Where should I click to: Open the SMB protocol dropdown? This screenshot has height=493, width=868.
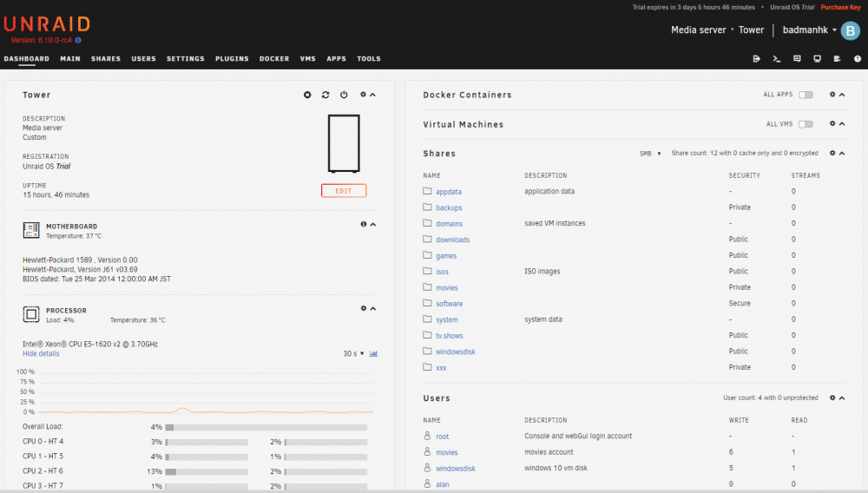650,154
